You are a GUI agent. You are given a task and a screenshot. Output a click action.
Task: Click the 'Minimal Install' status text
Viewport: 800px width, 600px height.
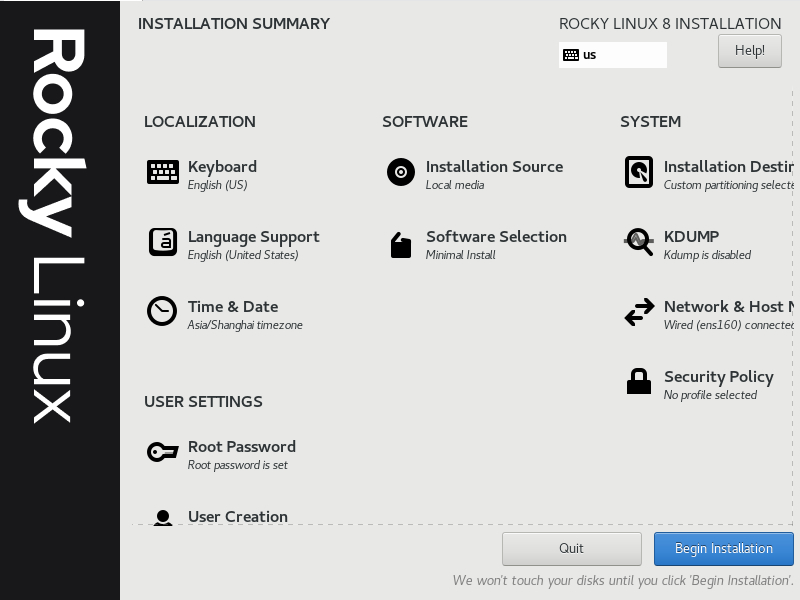[460, 255]
